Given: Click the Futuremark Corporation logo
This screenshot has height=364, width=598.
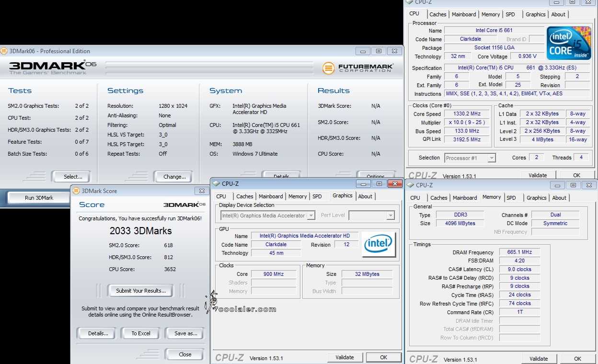Looking at the screenshot, I should tap(358, 68).
